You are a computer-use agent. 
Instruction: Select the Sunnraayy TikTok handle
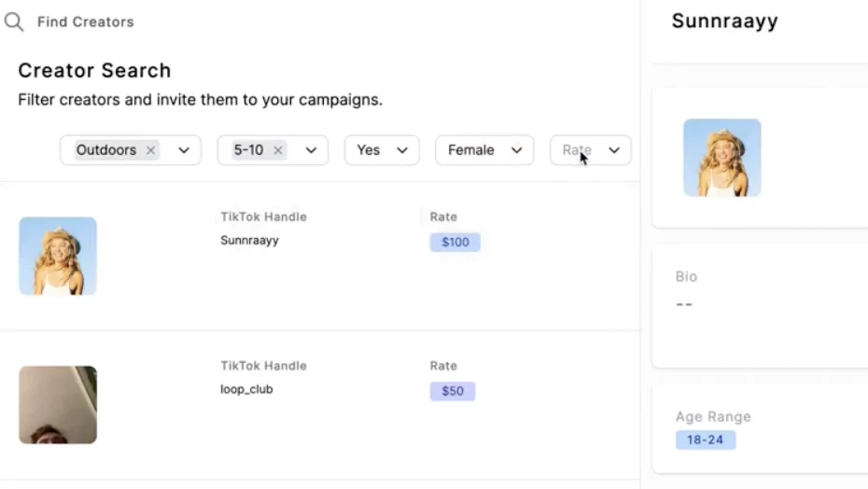(x=249, y=241)
